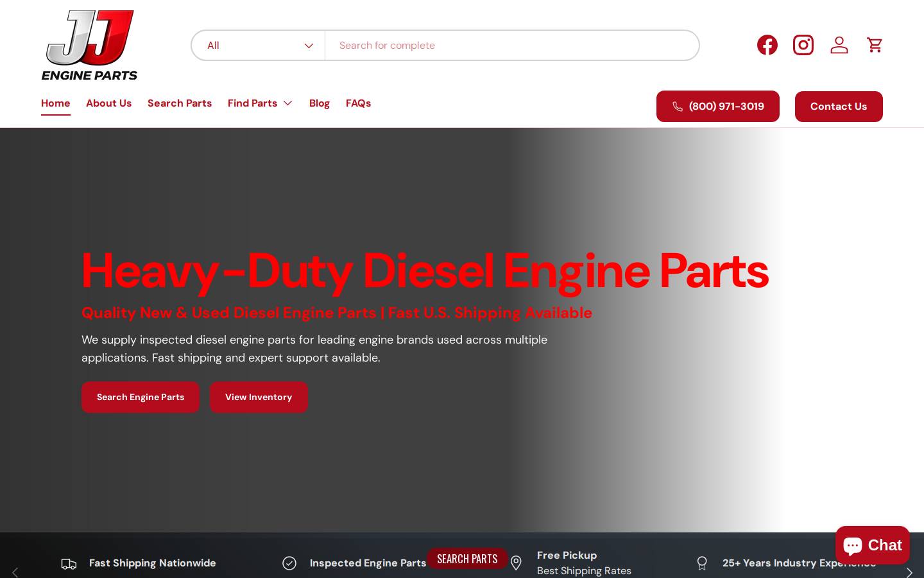
Task: Open the All category dropdown
Action: [x=259, y=46]
